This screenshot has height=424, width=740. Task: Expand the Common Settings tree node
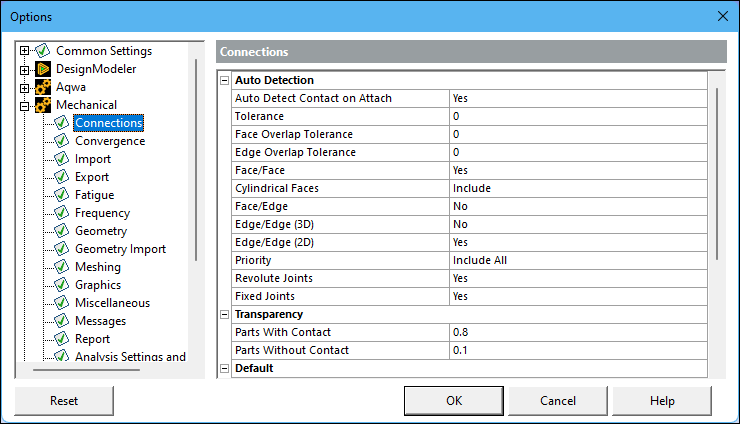[25, 51]
